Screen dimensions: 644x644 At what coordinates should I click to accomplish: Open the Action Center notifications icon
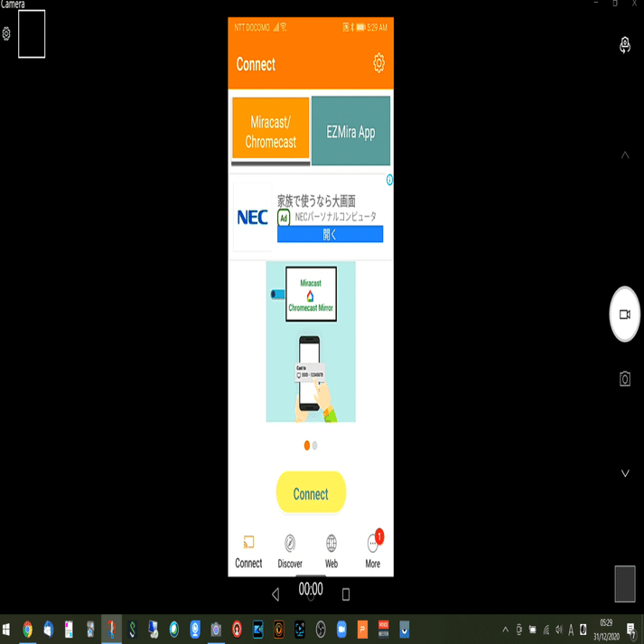[631, 630]
